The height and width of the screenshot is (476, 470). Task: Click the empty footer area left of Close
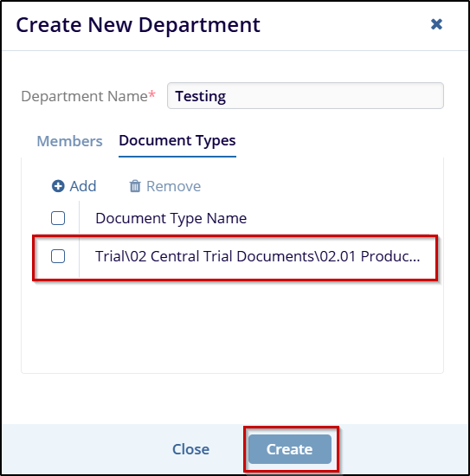85,449
